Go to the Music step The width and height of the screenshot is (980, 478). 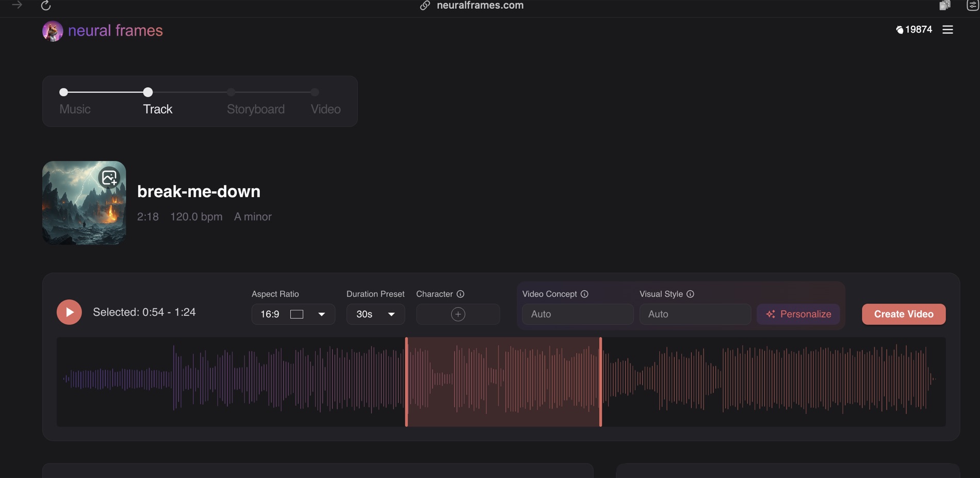[75, 109]
